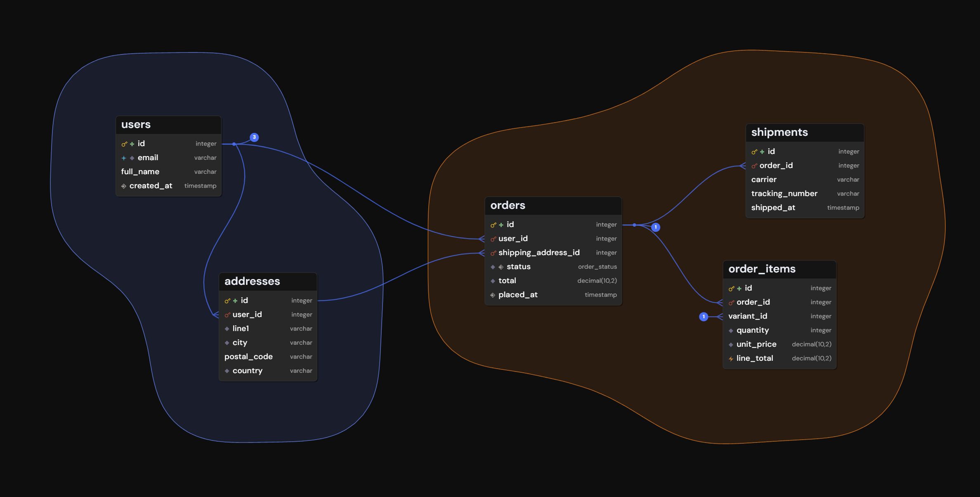This screenshot has width=980, height=497.
Task: Click the key icon on addresses id row
Action: (x=227, y=301)
